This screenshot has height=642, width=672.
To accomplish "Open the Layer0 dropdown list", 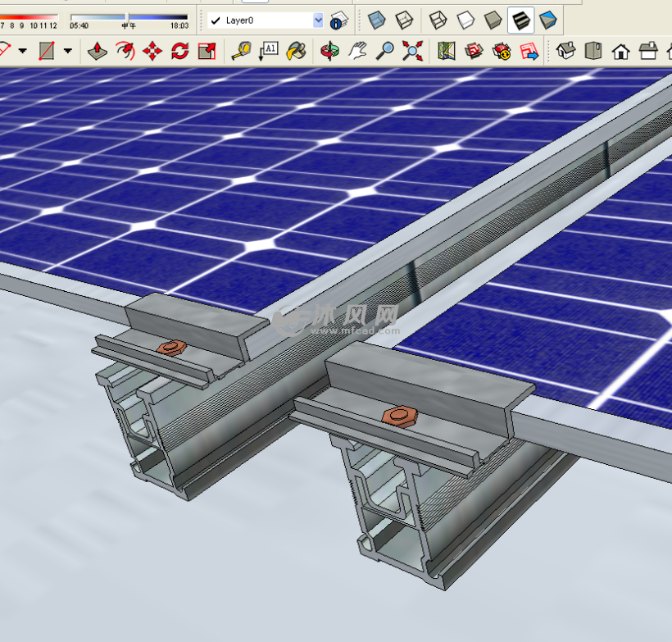I will click(317, 20).
